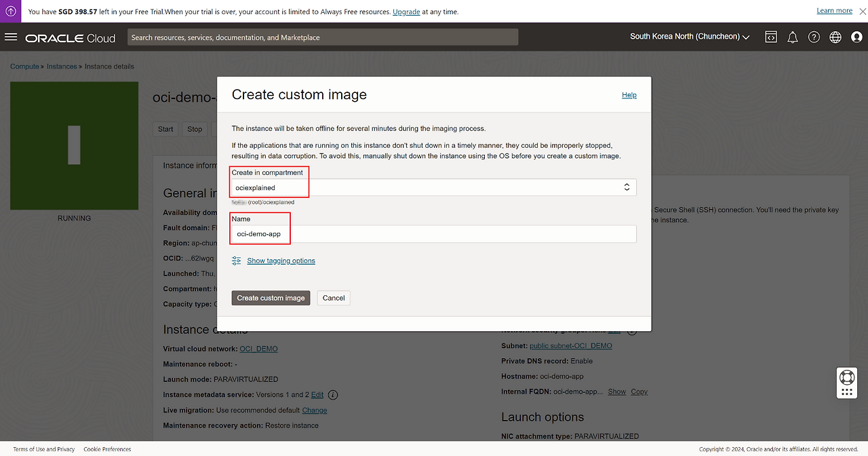Open the Help link in dialog
This screenshot has width=868, height=456.
[629, 95]
